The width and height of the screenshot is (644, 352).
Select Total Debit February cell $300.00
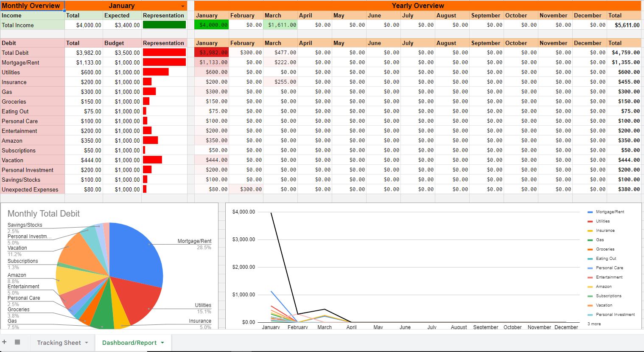[246, 53]
